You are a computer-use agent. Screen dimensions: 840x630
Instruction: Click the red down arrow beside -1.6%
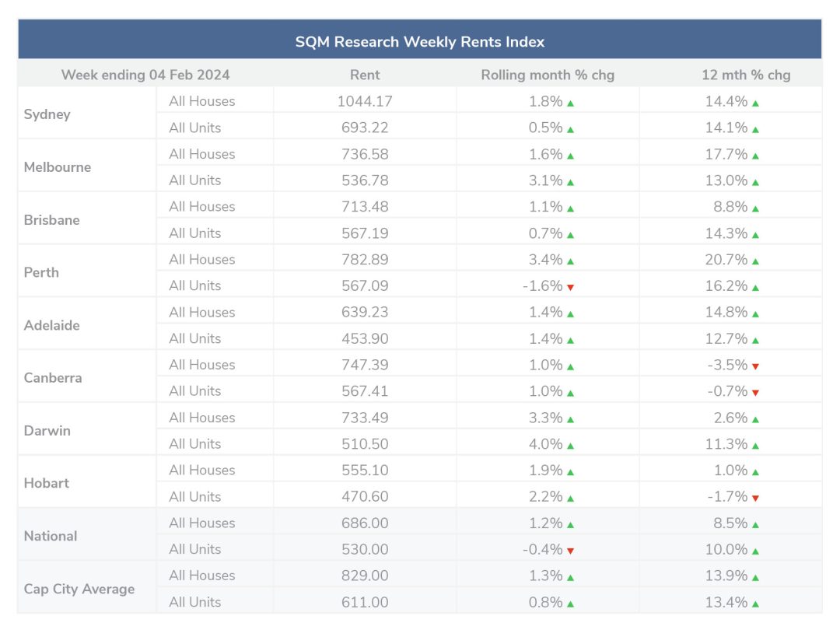click(571, 288)
